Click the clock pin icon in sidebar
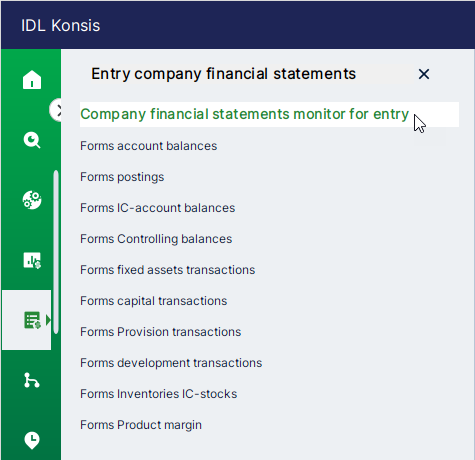 tap(32, 440)
